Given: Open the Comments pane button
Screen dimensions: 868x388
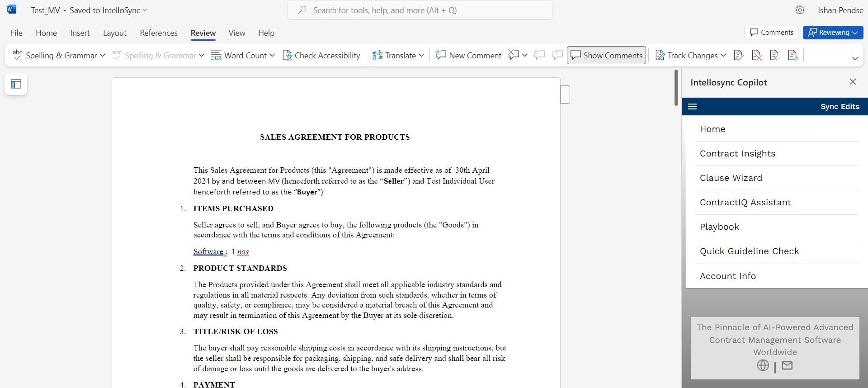Looking at the screenshot, I should (x=771, y=33).
